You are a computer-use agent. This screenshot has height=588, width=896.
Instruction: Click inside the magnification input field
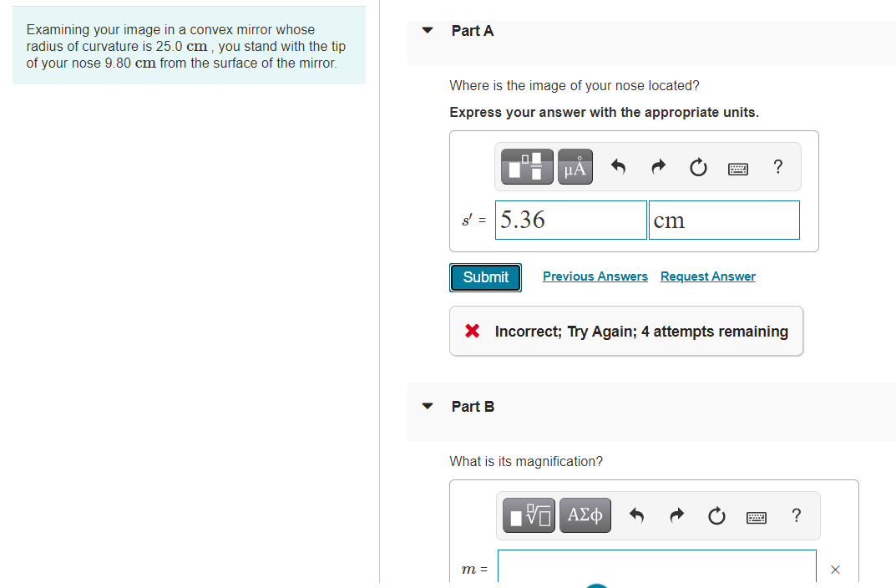pyautogui.click(x=656, y=569)
